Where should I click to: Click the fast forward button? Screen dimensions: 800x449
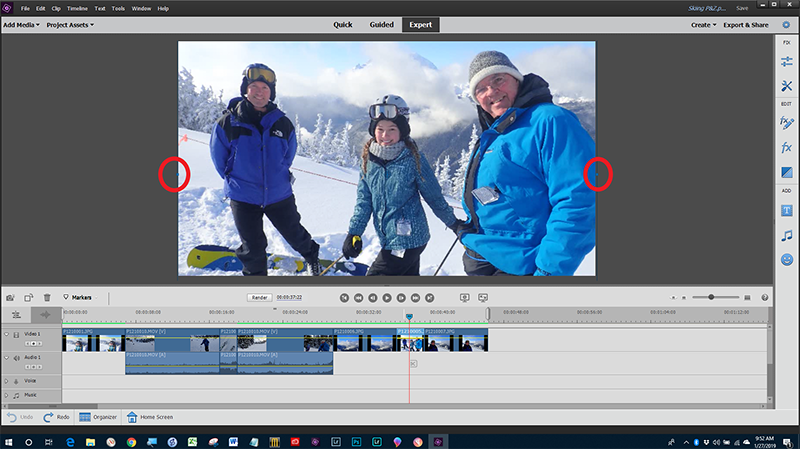(x=415, y=297)
